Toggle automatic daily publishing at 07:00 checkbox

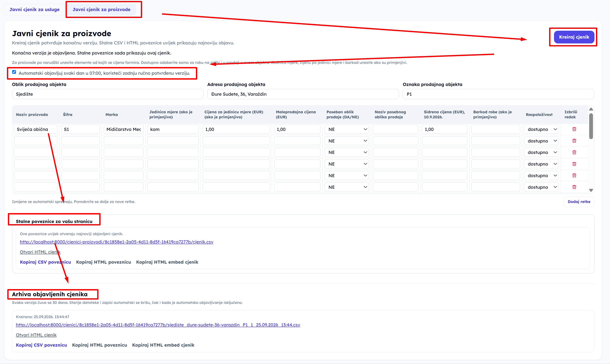point(14,72)
